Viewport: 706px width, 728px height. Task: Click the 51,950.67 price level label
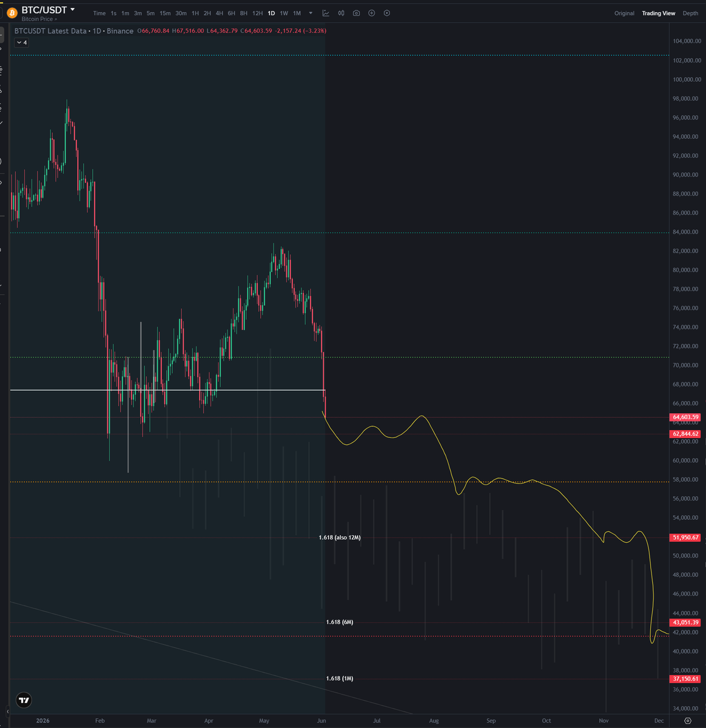click(685, 538)
